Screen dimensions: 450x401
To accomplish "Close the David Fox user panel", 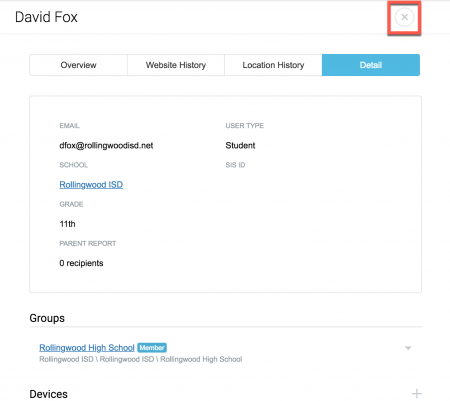I will point(404,17).
